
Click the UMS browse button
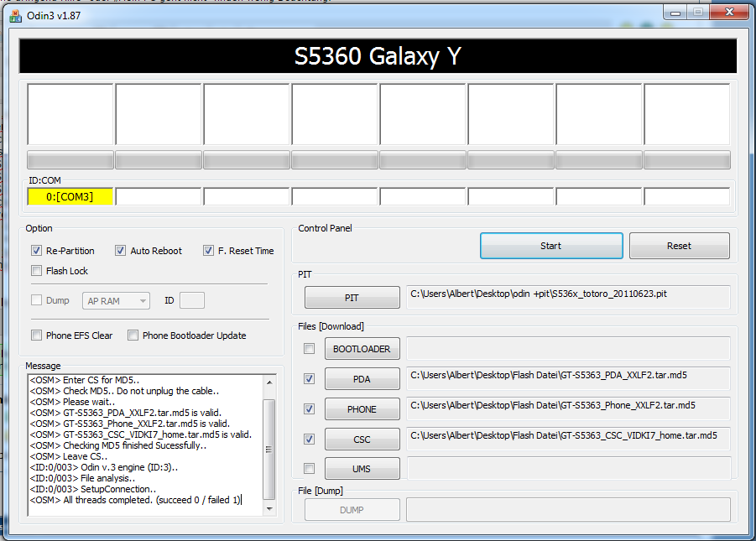pyautogui.click(x=362, y=469)
